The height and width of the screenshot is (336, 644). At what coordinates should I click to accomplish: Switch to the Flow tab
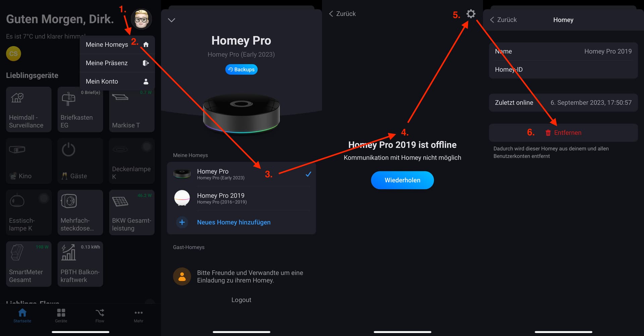tap(100, 316)
